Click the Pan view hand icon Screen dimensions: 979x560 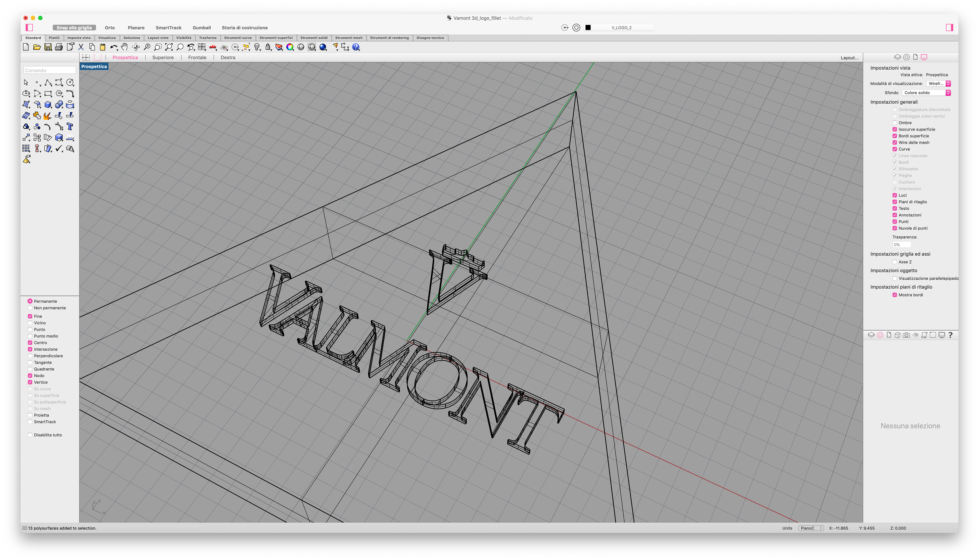(124, 47)
